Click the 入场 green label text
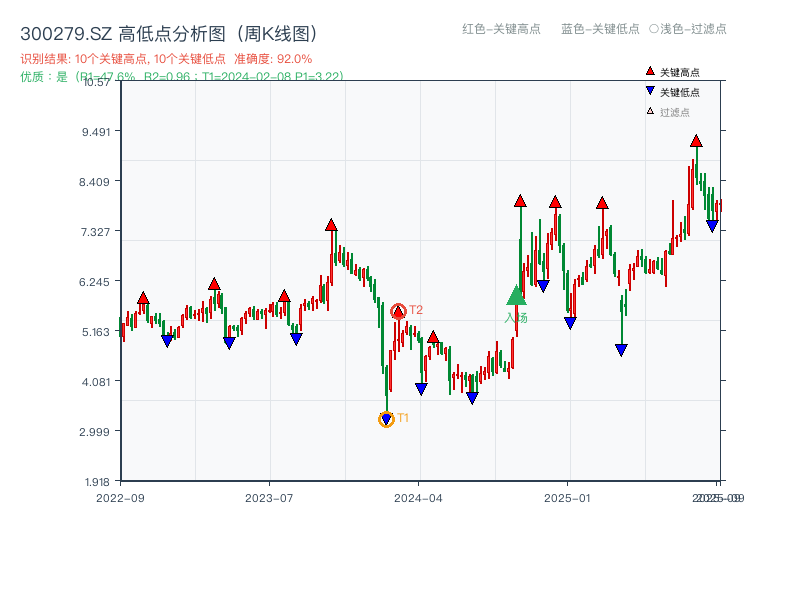This screenshot has height=600, width=800. [516, 318]
